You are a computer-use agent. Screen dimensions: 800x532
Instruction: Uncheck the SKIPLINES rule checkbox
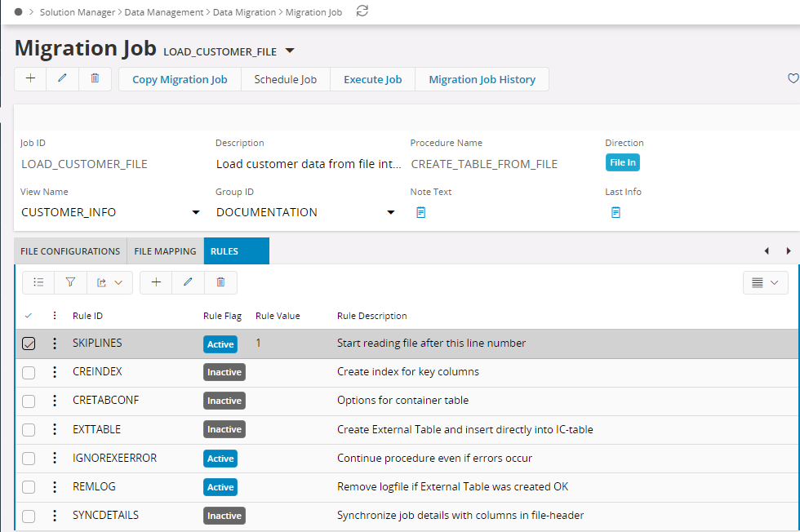tap(29, 344)
